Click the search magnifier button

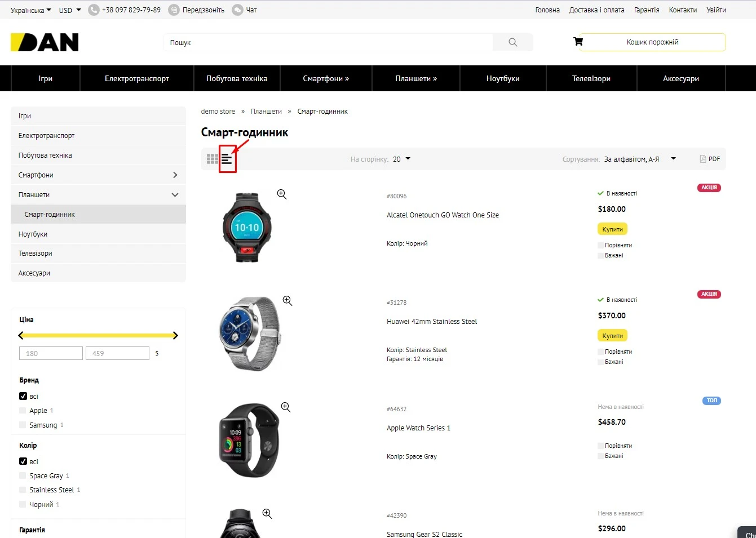pos(512,42)
